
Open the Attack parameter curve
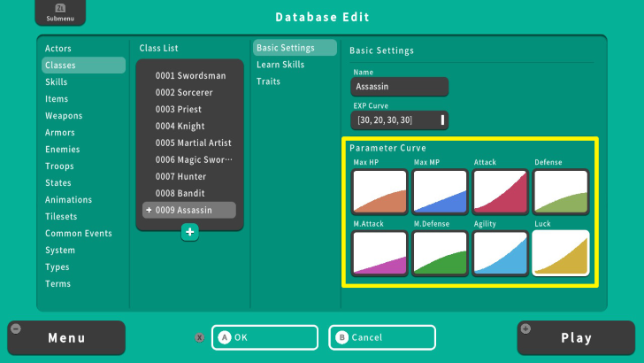[x=501, y=192]
